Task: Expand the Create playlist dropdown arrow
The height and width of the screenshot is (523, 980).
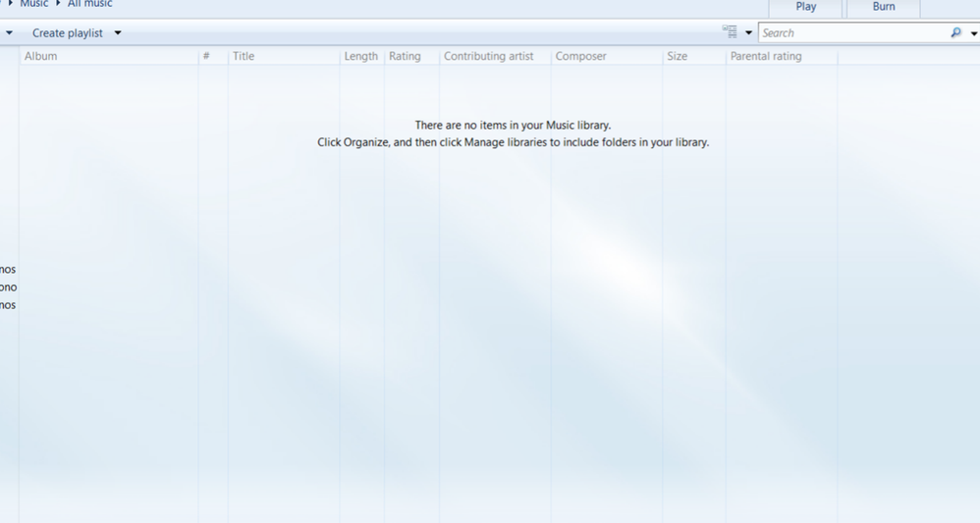Action: (x=118, y=33)
